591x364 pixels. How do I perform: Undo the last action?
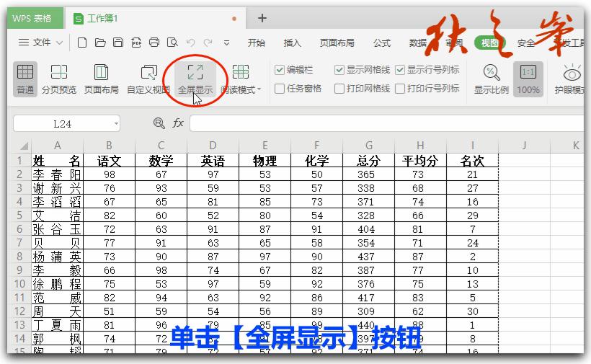[x=191, y=43]
